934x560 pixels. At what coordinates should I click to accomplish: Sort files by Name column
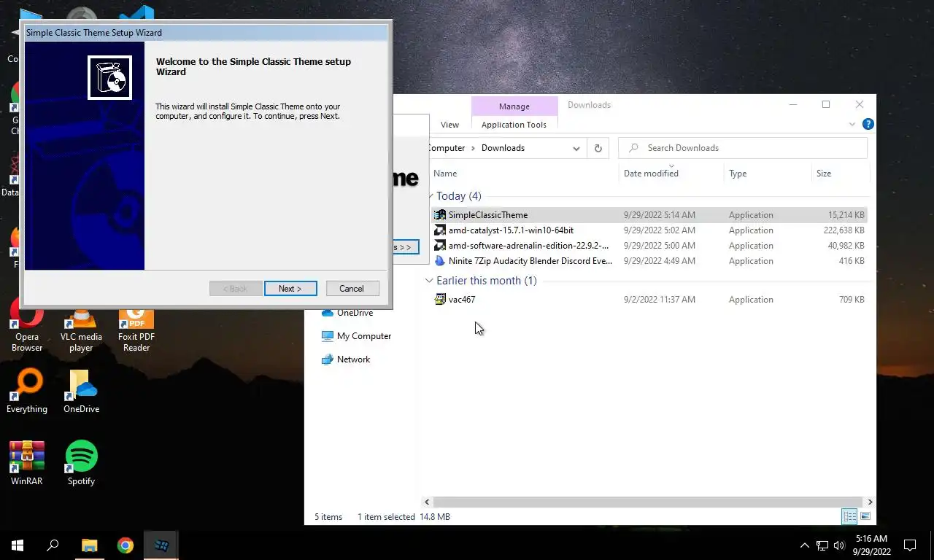point(445,174)
